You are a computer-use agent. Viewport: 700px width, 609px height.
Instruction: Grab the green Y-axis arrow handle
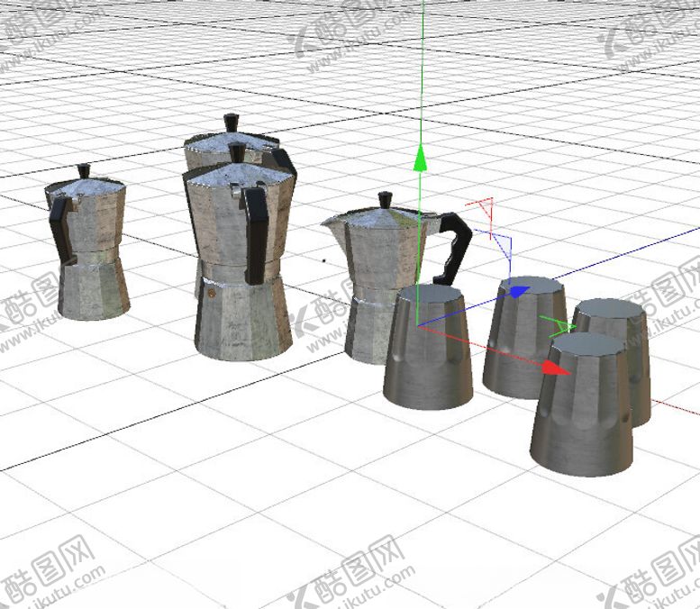coord(420,157)
